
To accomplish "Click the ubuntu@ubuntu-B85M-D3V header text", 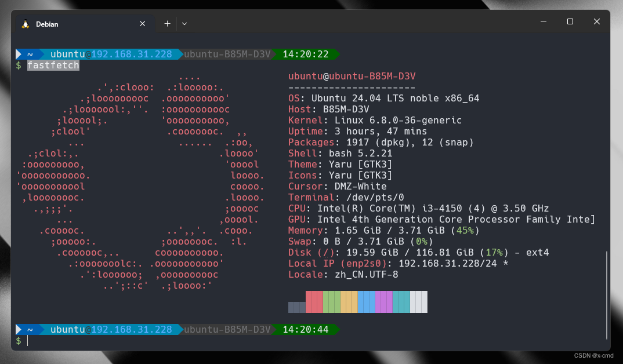I will [352, 76].
